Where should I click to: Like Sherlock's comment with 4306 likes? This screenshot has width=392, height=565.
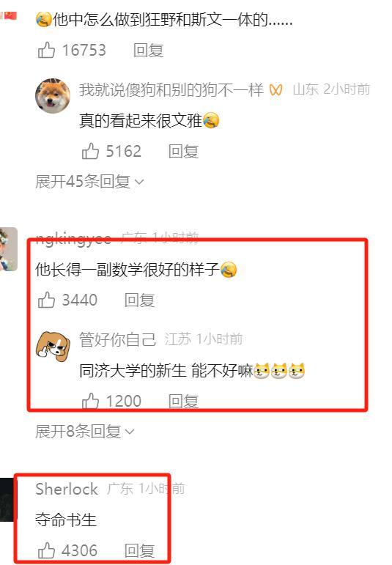click(46, 550)
